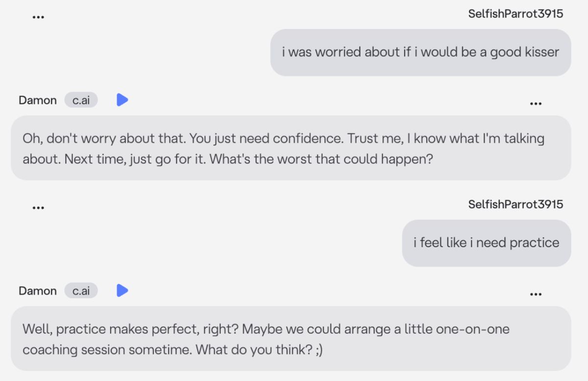Image resolution: width=588 pixels, height=381 pixels.
Task: Click the c.ai badge above the "coaching session" reply
Action: click(x=81, y=290)
